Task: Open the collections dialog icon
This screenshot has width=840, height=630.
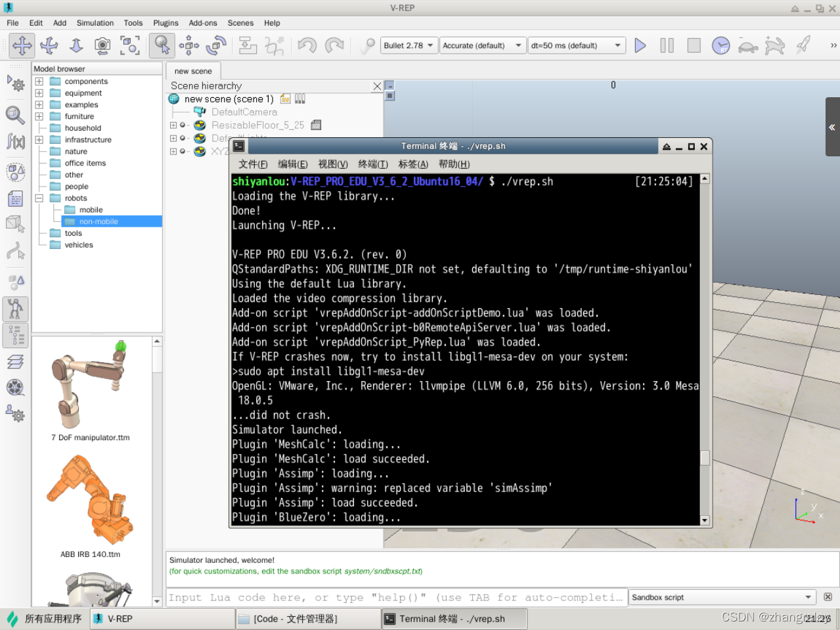Action: coord(16,171)
